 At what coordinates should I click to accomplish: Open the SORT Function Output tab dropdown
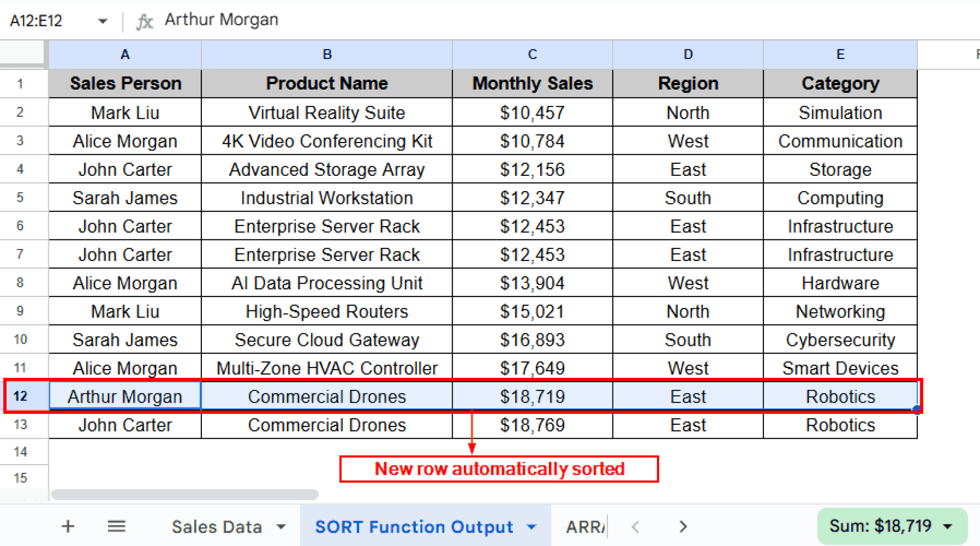[531, 526]
